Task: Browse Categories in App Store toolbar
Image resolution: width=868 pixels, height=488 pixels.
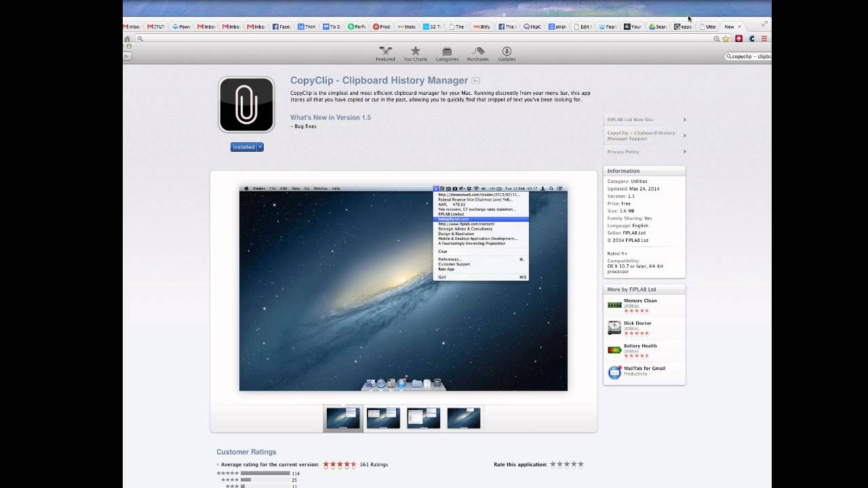Action: [x=447, y=54]
